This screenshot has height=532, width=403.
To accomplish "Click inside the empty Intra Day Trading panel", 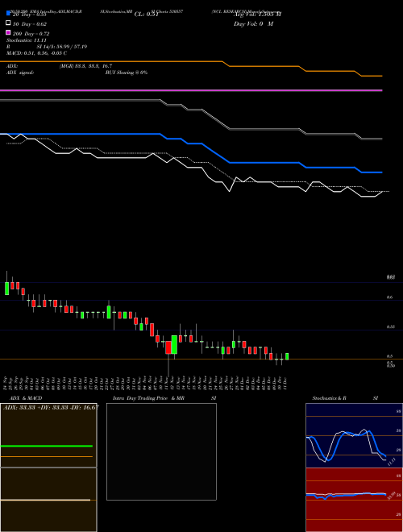I will click(x=161, y=451).
